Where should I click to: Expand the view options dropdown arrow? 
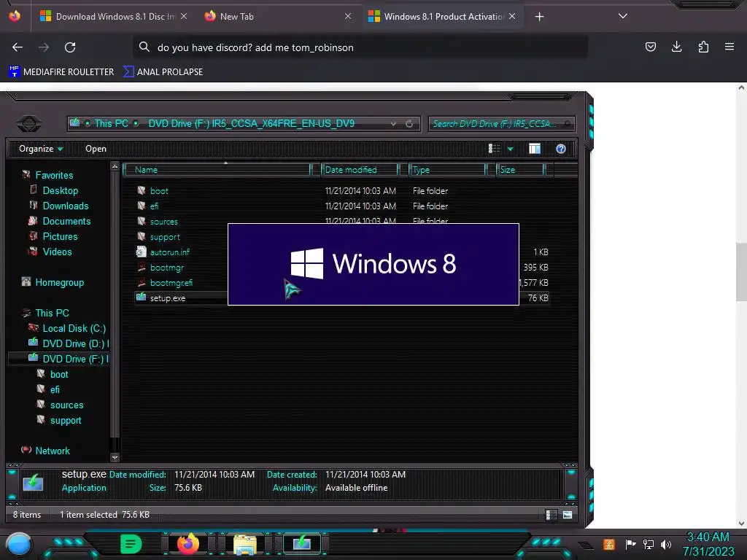(x=510, y=149)
